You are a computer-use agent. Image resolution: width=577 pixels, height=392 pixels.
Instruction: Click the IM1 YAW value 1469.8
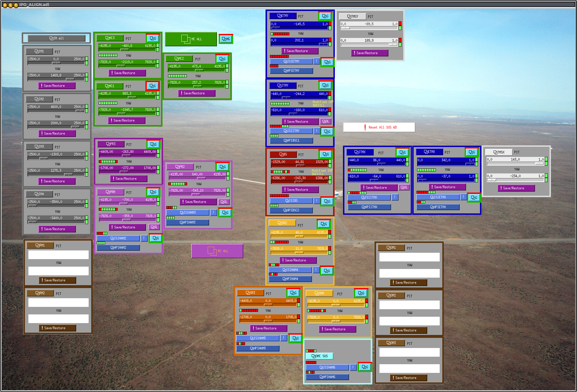pos(56,75)
